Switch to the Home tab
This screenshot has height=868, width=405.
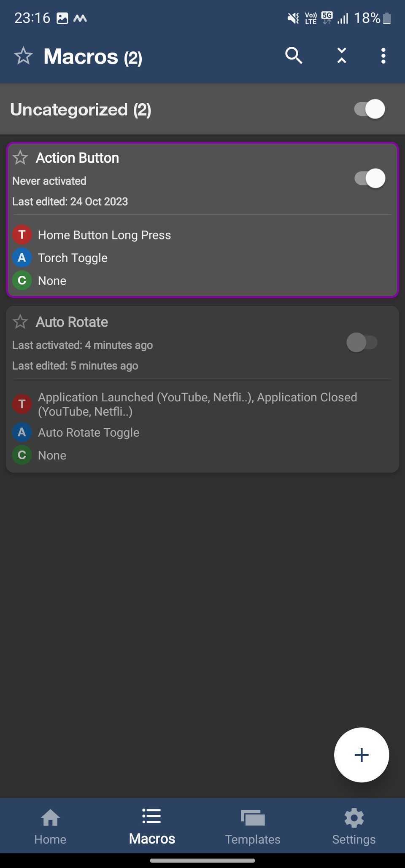point(50,825)
